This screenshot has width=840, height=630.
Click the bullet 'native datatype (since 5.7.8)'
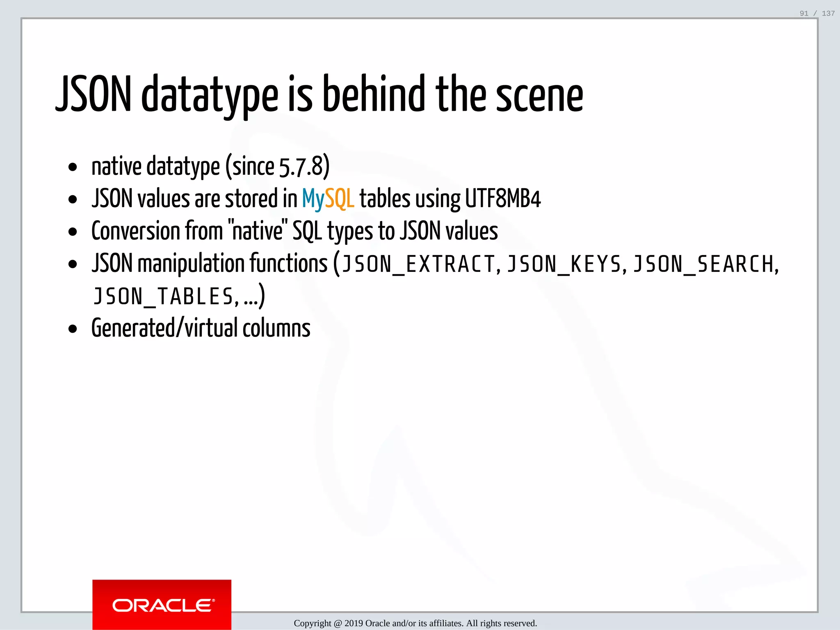(210, 167)
